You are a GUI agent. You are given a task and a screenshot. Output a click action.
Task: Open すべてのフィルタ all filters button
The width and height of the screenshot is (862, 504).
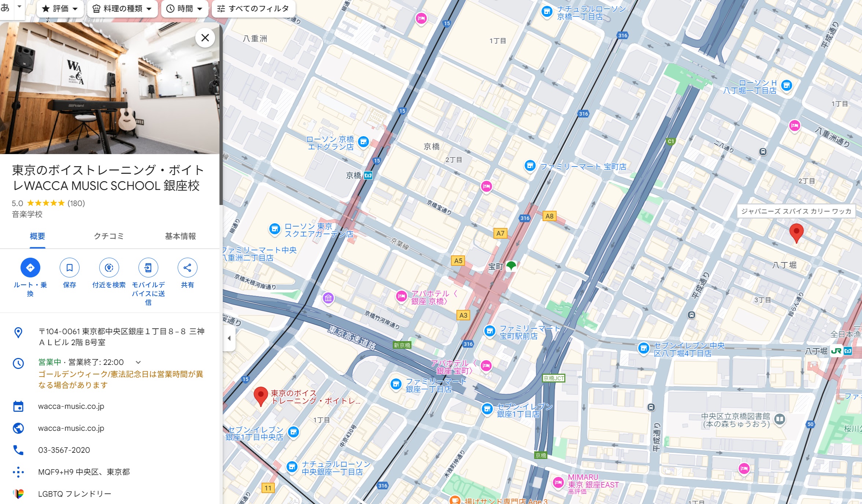[253, 8]
